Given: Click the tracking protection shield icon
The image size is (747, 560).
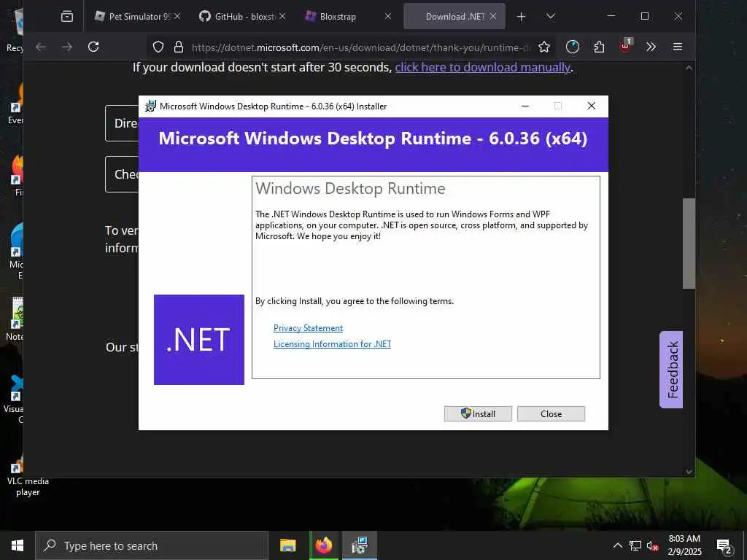Looking at the screenshot, I should [x=158, y=47].
